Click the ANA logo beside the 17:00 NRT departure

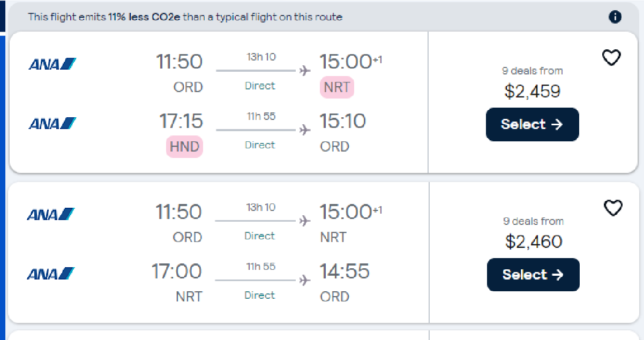click(x=52, y=273)
